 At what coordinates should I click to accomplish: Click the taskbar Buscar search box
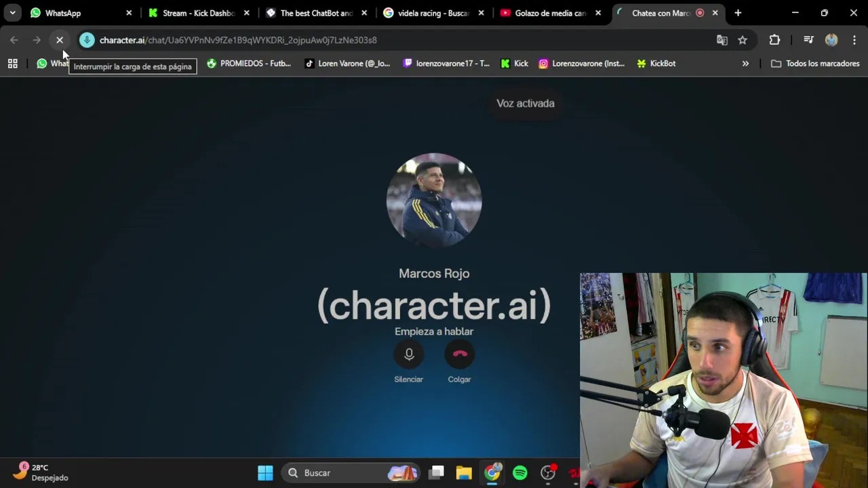pos(351,473)
